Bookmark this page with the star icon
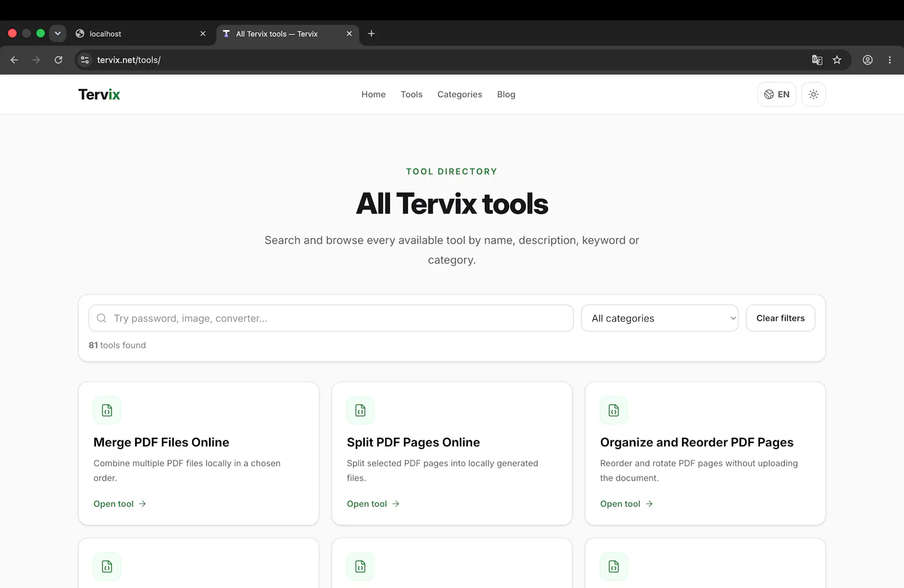Image resolution: width=904 pixels, height=588 pixels. click(837, 60)
